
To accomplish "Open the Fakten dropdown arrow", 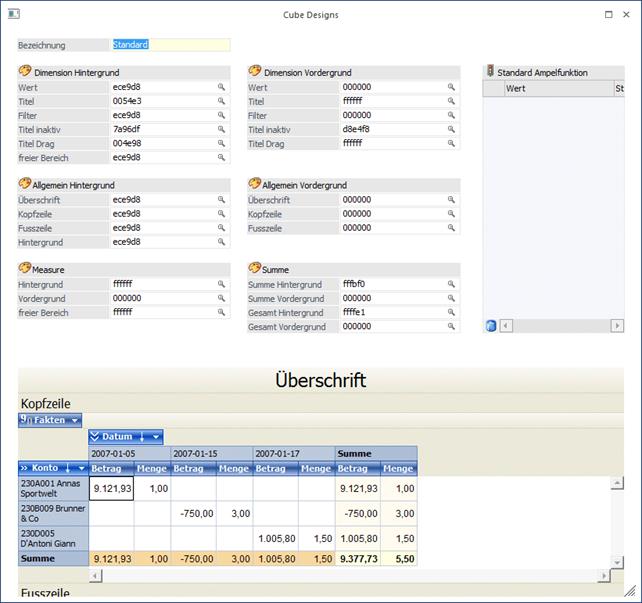I will (x=75, y=421).
